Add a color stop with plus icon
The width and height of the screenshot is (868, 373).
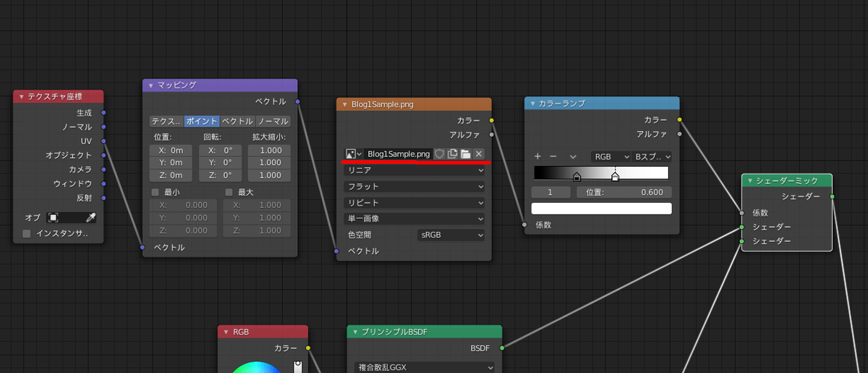pos(537,156)
